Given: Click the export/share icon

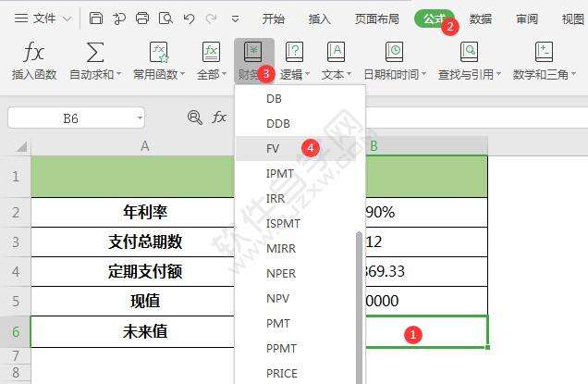Looking at the screenshot, I should click(x=119, y=18).
